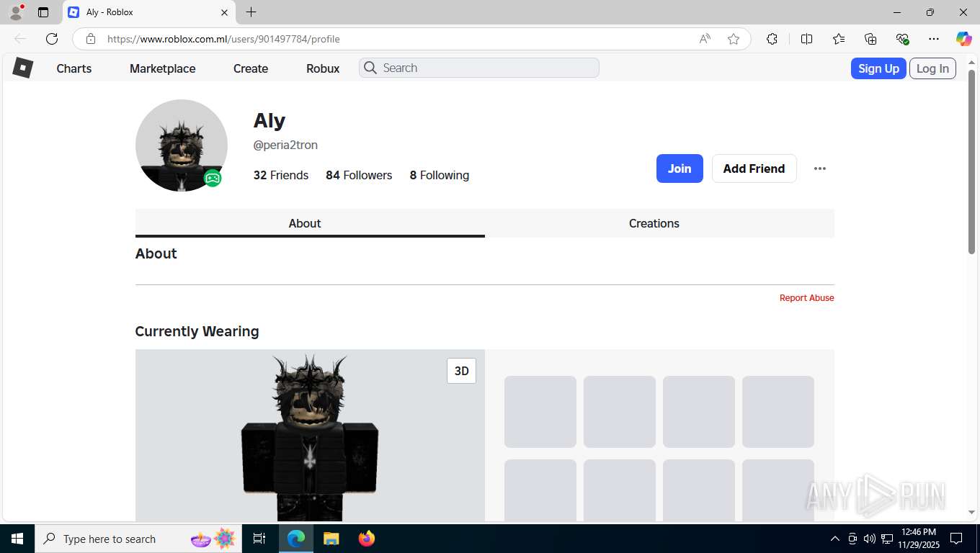This screenshot has height=553, width=980.
Task: Open the 8 Following list
Action: pos(440,175)
